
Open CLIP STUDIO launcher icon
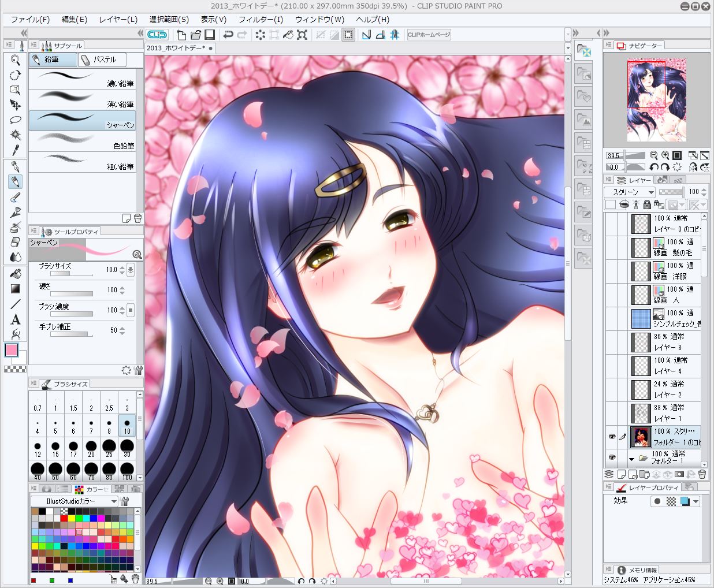click(157, 35)
